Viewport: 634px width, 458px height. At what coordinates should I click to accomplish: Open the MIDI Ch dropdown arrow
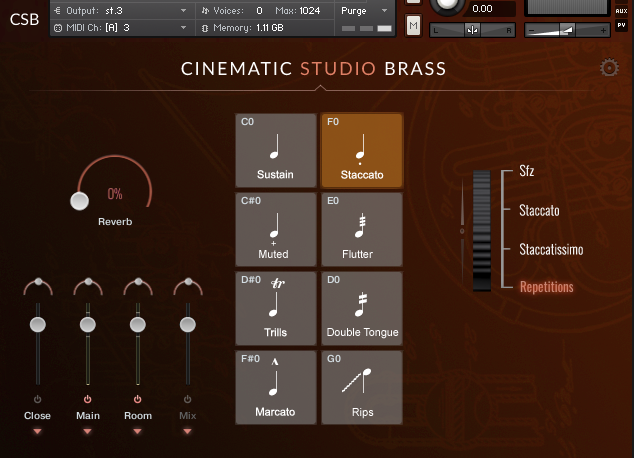tap(183, 28)
